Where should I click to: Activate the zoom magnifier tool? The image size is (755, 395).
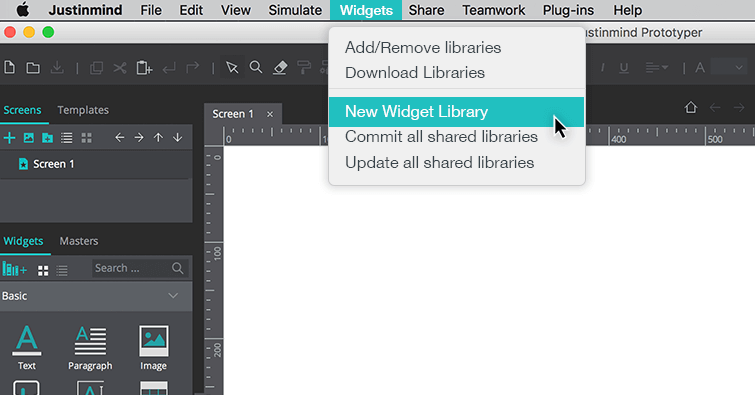[x=256, y=67]
